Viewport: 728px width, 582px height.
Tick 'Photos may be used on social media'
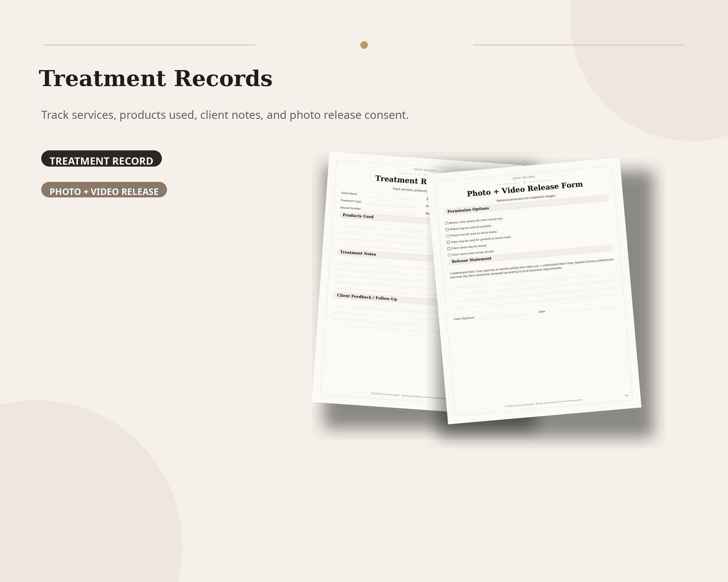[447, 236]
